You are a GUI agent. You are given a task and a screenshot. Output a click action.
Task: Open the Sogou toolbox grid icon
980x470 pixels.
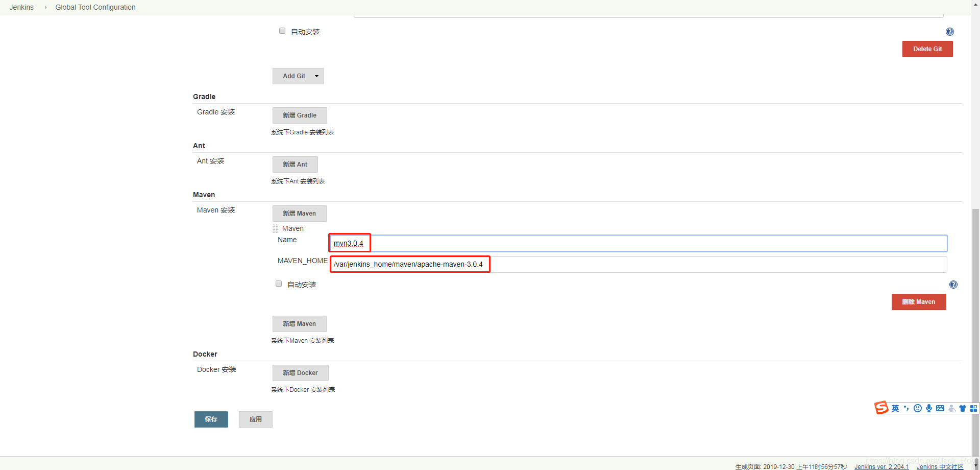[973, 408]
